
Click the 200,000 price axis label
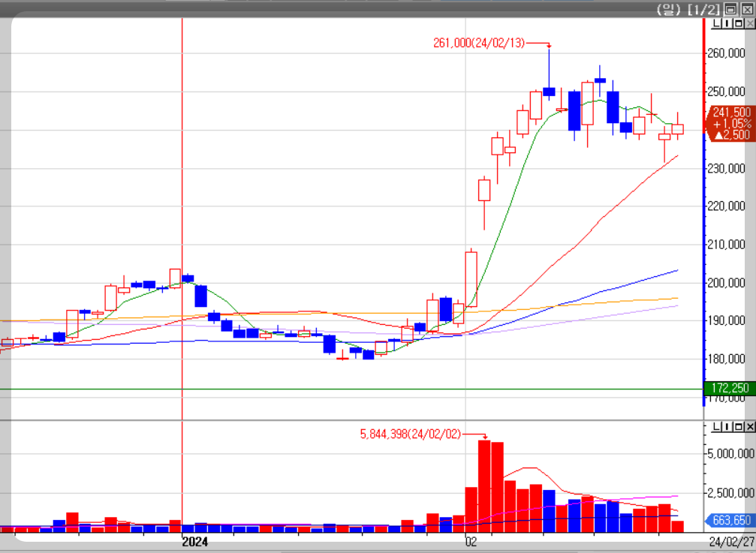726,283
